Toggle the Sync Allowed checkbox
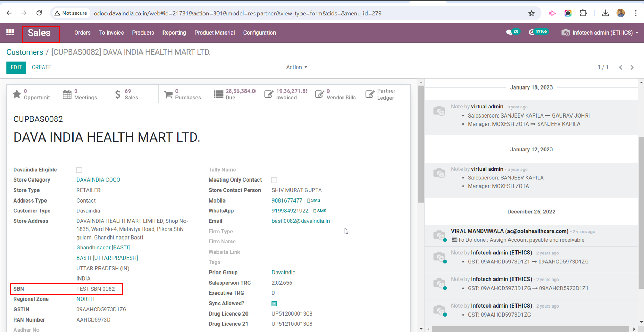The width and height of the screenshot is (644, 332). (274, 304)
